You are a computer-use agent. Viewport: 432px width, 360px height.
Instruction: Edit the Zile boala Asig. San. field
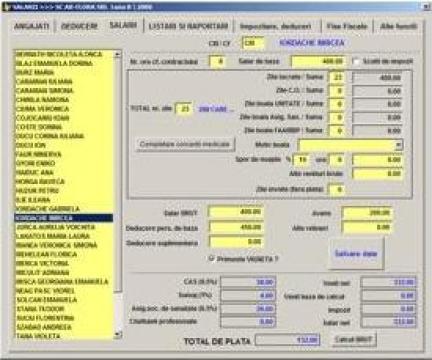click(336, 117)
